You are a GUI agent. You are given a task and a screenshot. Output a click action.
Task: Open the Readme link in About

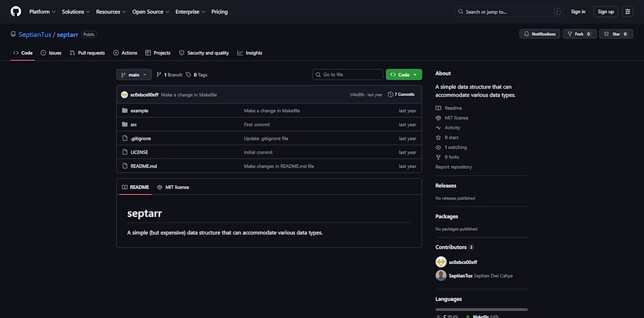coord(448,108)
